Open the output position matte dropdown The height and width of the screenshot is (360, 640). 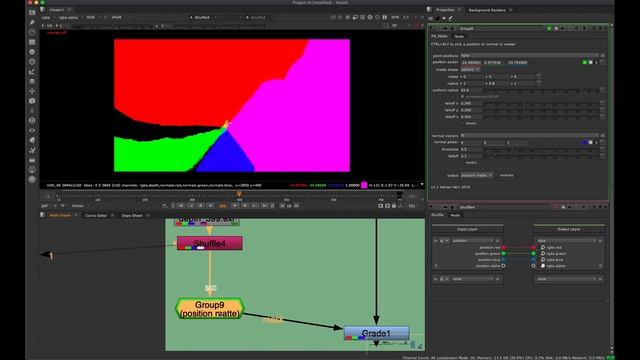coord(476,175)
